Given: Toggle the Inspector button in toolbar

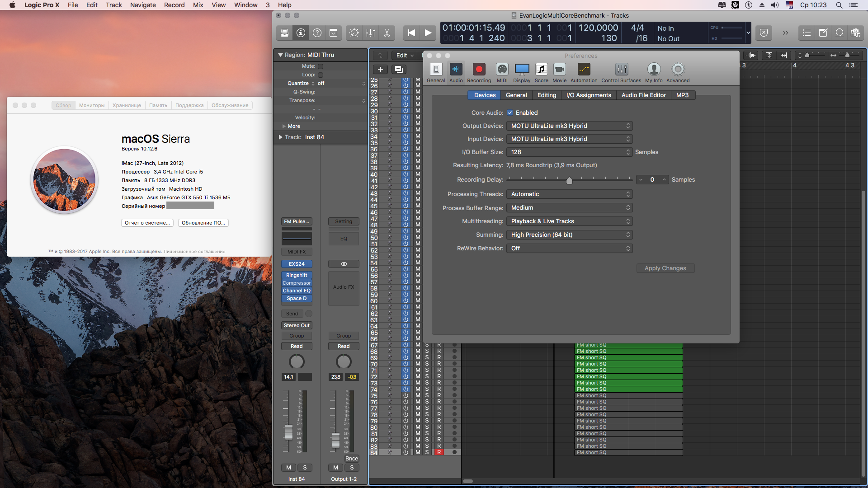Looking at the screenshot, I should (x=301, y=33).
